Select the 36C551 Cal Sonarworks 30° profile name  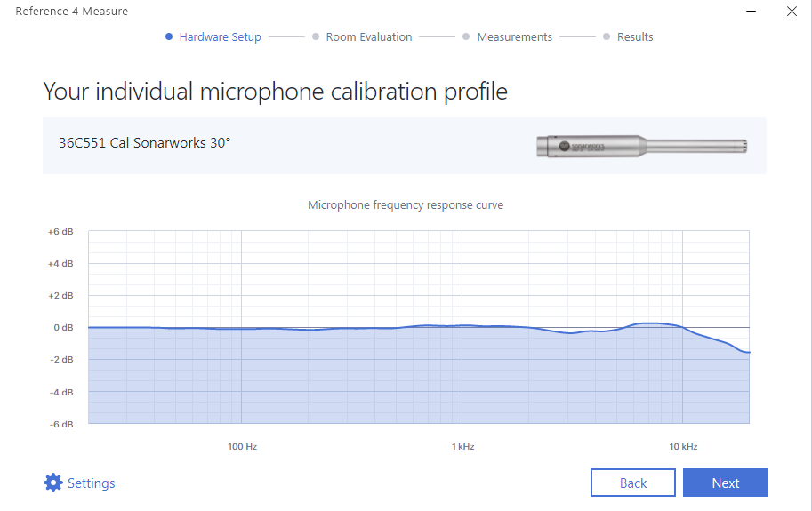point(145,142)
